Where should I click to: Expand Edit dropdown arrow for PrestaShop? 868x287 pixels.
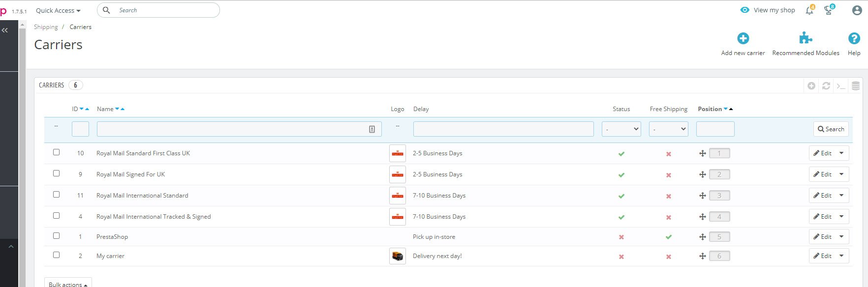tap(841, 237)
